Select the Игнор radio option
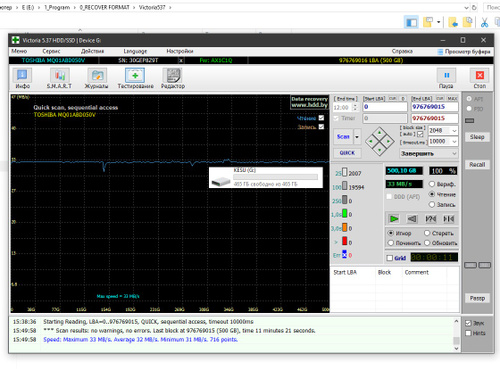Image resolution: width=500 pixels, height=369 pixels. 391,233
